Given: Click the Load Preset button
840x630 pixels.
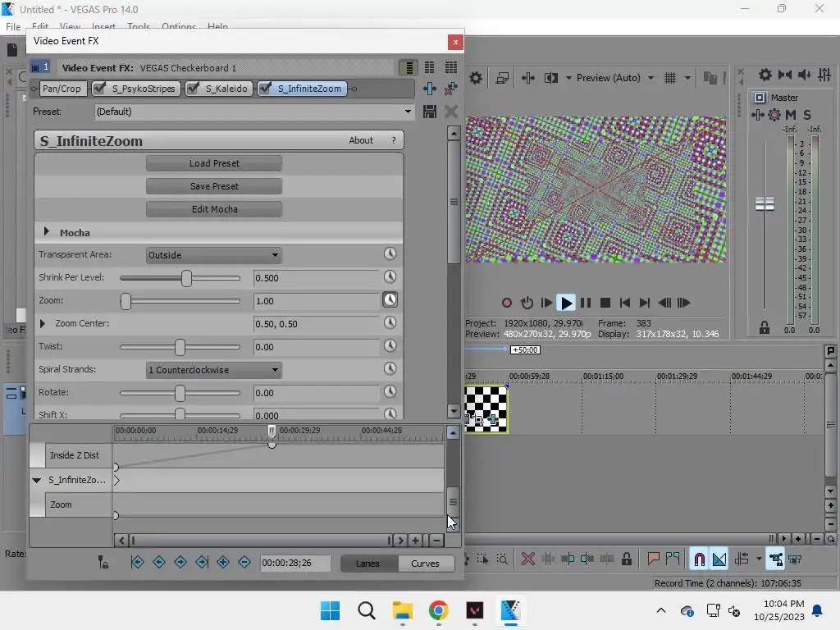Looking at the screenshot, I should [x=214, y=163].
